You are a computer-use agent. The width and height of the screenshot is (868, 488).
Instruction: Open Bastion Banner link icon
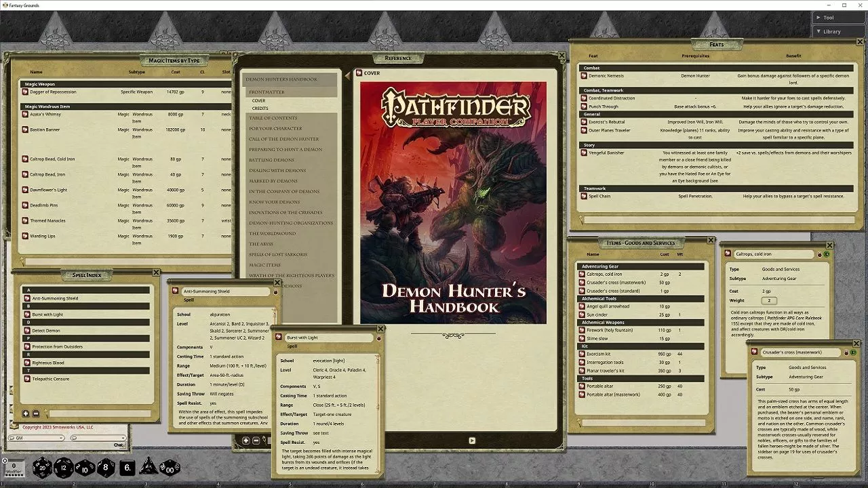[x=26, y=129]
